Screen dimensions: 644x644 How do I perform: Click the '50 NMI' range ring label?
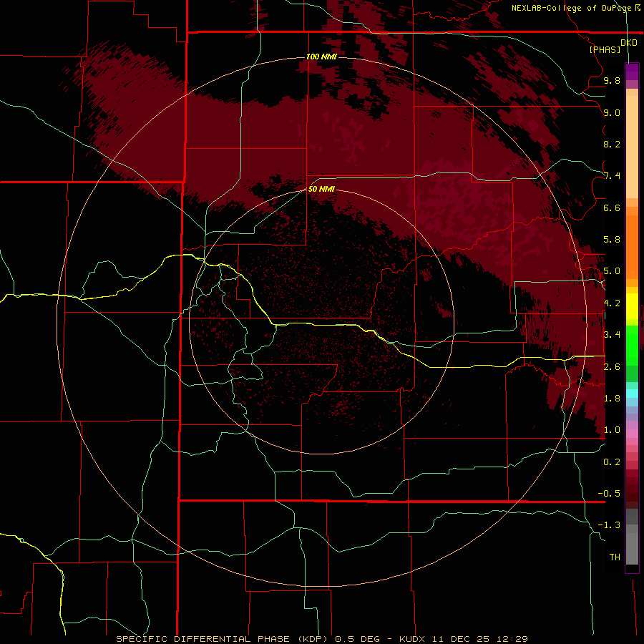tap(321, 189)
